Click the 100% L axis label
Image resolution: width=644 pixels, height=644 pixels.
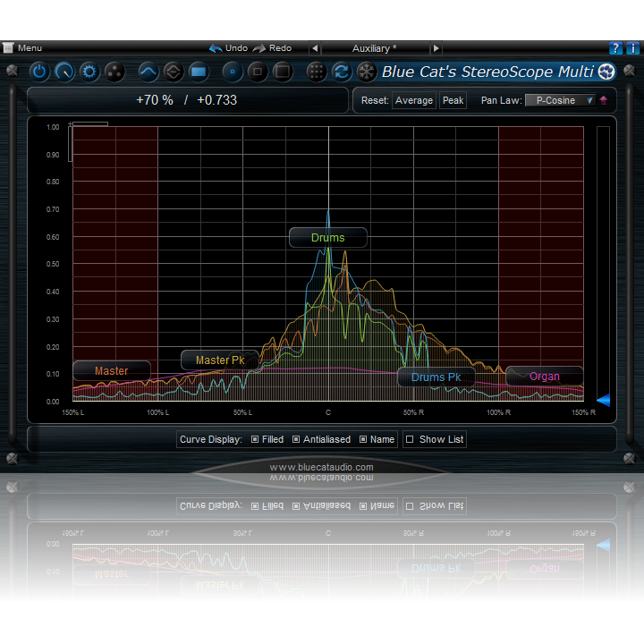(157, 412)
